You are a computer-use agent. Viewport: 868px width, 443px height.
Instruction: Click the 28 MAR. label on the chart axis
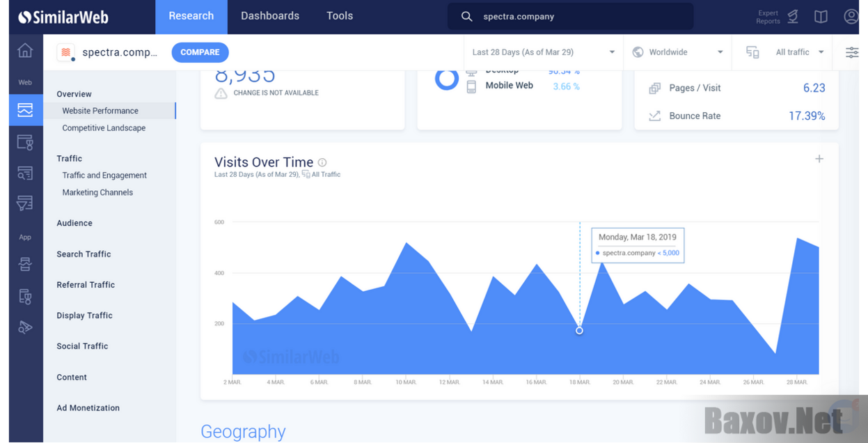click(797, 382)
